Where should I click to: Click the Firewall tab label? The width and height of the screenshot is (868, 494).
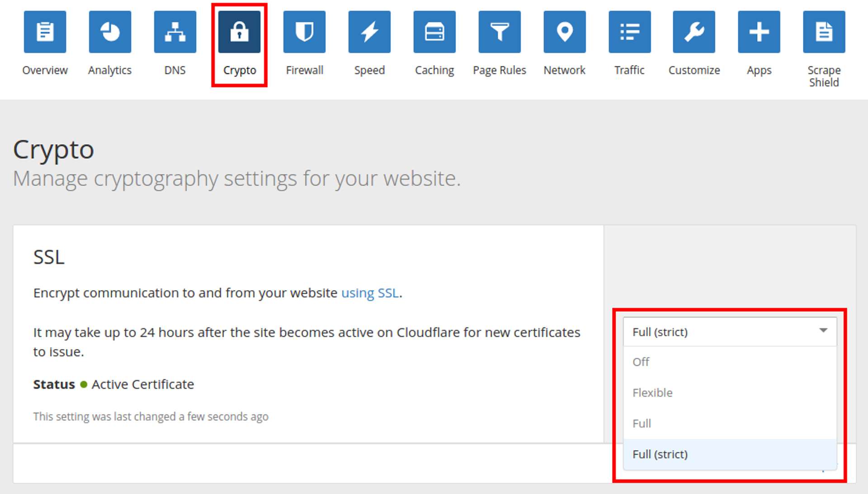pos(304,70)
